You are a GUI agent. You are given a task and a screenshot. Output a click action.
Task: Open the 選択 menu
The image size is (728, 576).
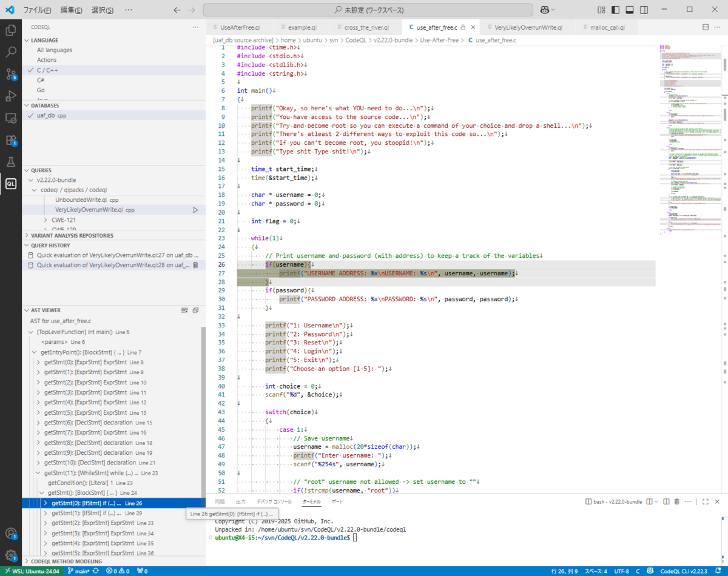[102, 10]
